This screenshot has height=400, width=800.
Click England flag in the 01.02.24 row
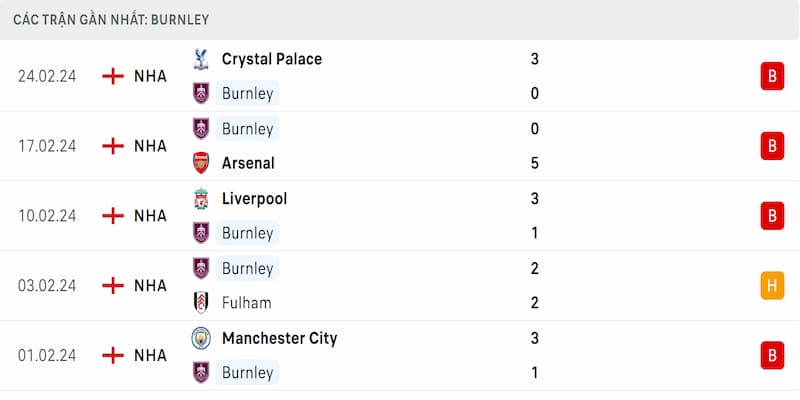tap(113, 355)
